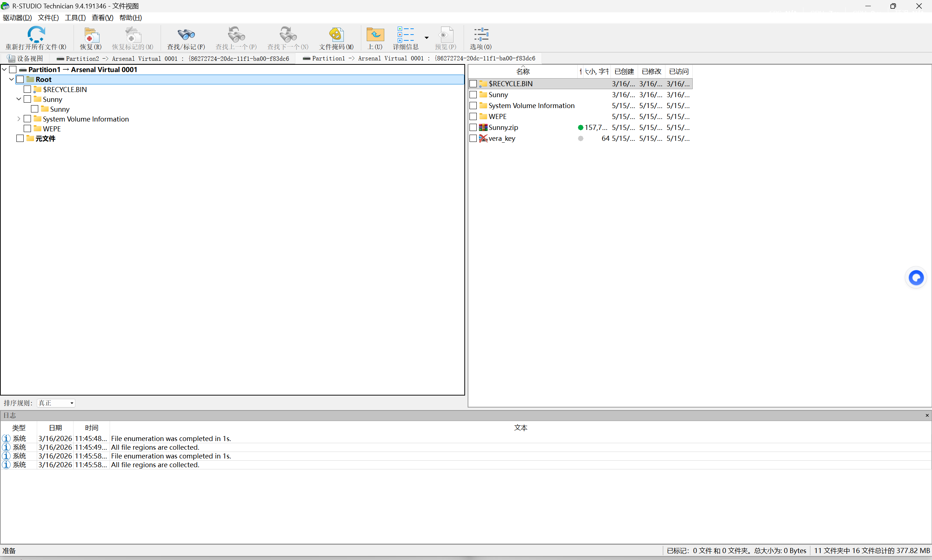Image resolution: width=932 pixels, height=560 pixels.
Task: Check the Root folder checkbox in tree
Action: click(20, 80)
